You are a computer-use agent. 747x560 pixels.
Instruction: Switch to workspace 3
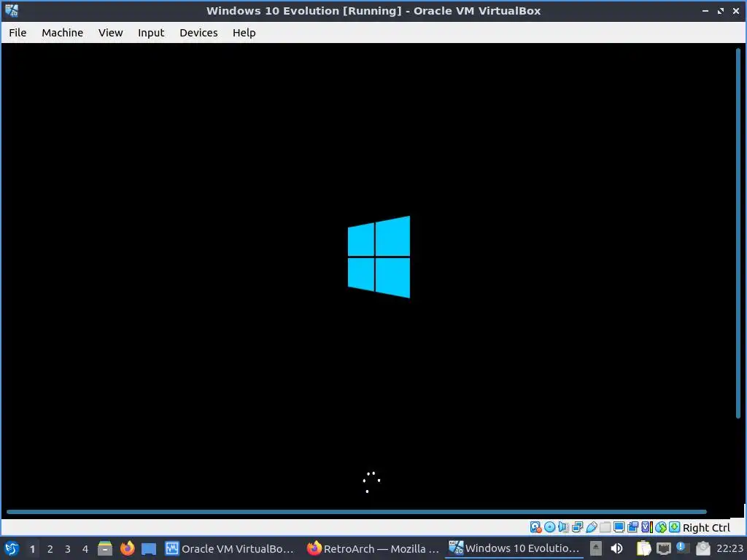[68, 549]
